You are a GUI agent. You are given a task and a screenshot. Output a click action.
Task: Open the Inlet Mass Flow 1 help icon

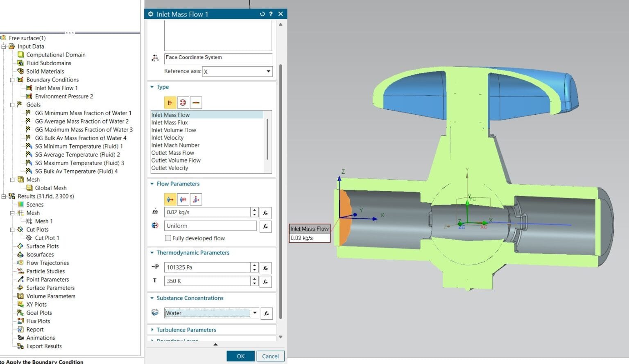pyautogui.click(x=271, y=14)
